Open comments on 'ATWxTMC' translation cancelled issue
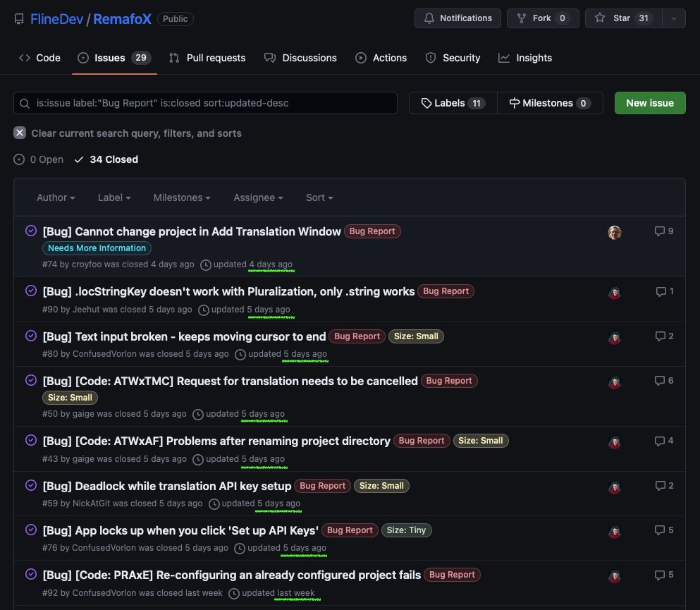700x610 pixels. click(x=664, y=381)
